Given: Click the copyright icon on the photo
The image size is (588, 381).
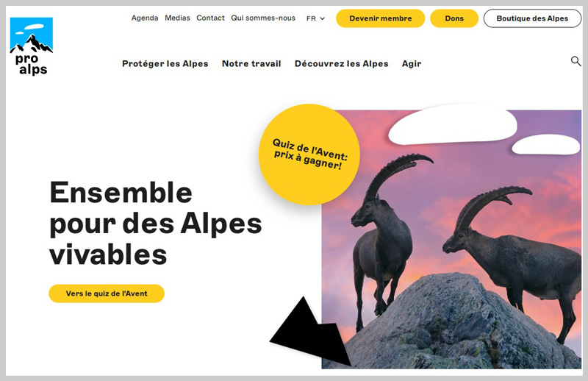Looking at the screenshot, I should point(574,359).
